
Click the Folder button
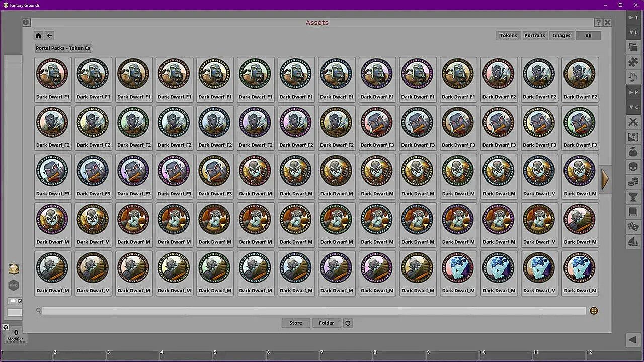pyautogui.click(x=326, y=323)
